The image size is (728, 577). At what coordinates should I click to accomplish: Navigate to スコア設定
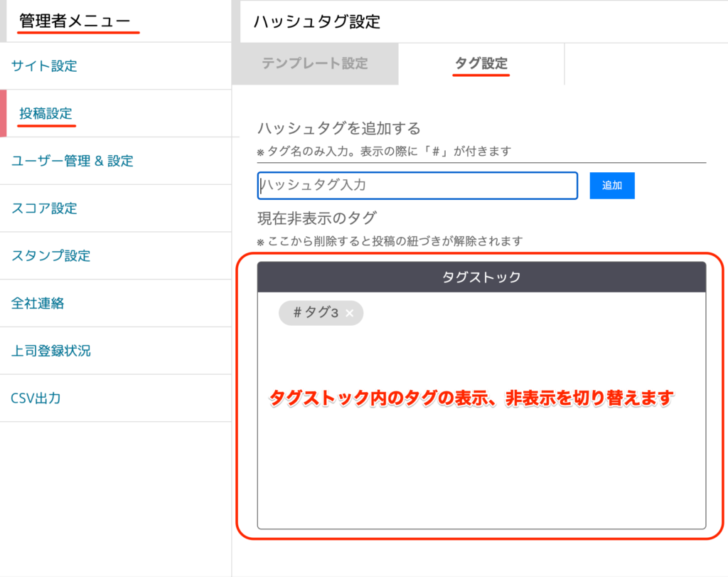click(x=44, y=208)
